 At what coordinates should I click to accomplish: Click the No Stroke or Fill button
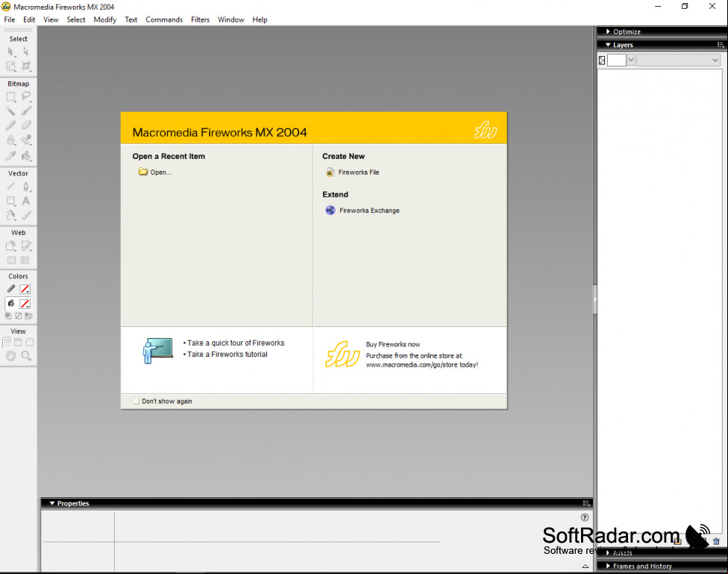[x=19, y=316]
